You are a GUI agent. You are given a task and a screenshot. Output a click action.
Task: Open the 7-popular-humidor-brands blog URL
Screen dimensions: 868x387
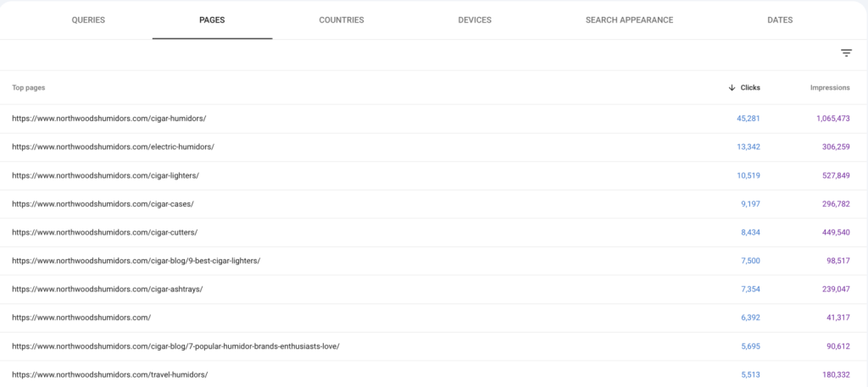tap(175, 346)
